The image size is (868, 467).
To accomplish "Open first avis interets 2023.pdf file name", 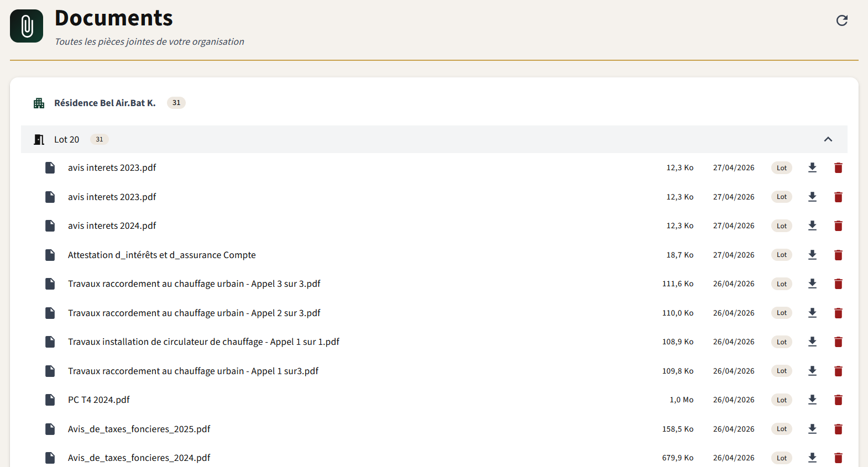I will (x=112, y=167).
